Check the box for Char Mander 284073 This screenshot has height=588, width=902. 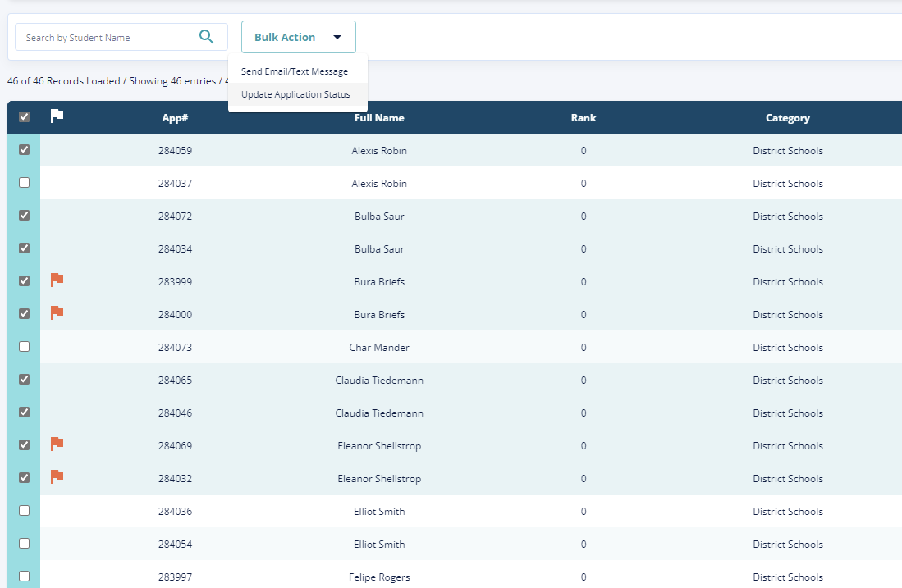pos(24,347)
